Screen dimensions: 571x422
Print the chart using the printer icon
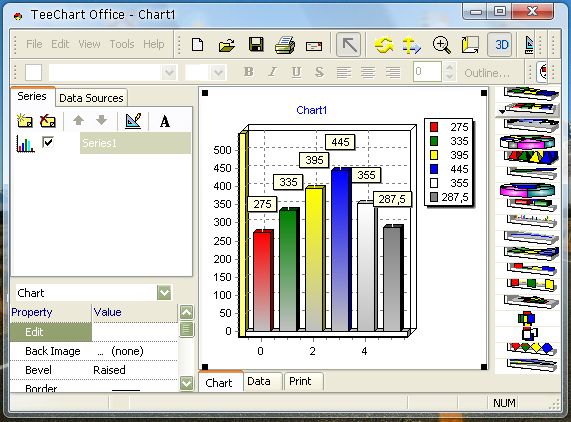click(x=285, y=45)
